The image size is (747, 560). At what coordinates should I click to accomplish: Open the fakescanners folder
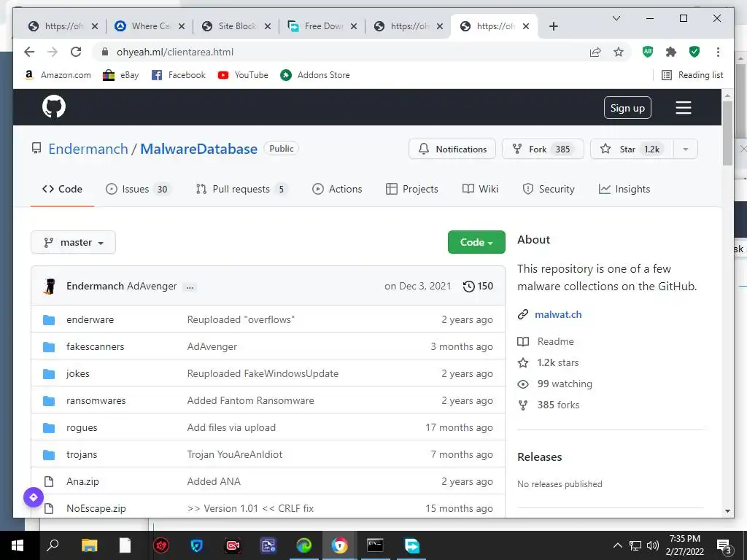pyautogui.click(x=96, y=346)
